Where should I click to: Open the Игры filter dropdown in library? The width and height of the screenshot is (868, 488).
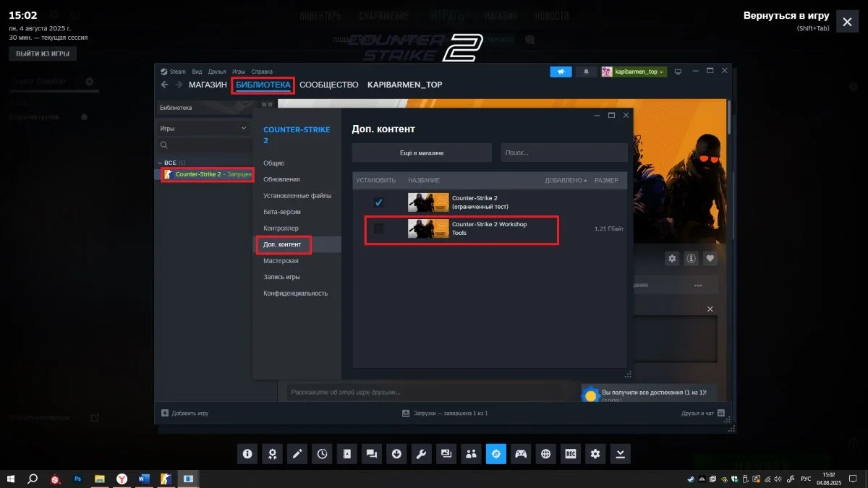coord(203,128)
